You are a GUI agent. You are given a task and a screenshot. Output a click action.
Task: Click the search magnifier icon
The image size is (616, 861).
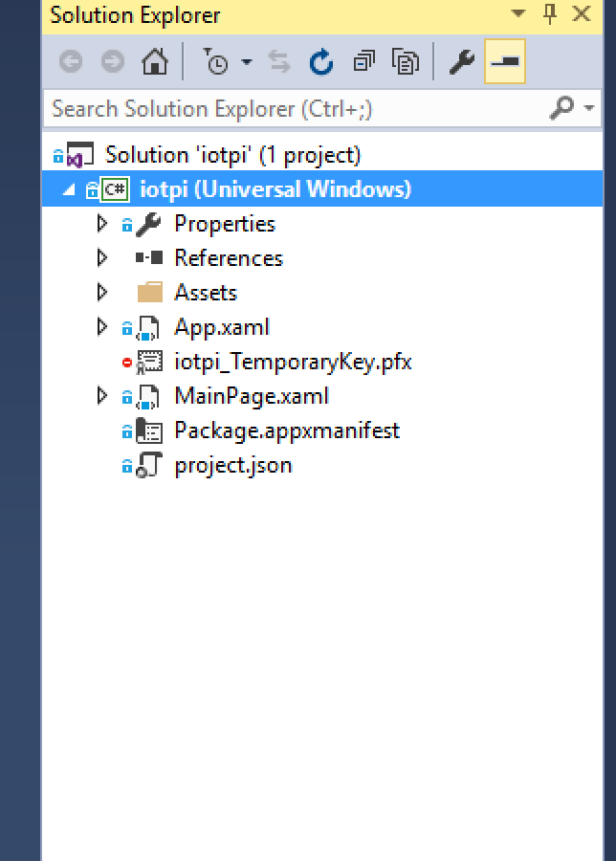coord(561,109)
